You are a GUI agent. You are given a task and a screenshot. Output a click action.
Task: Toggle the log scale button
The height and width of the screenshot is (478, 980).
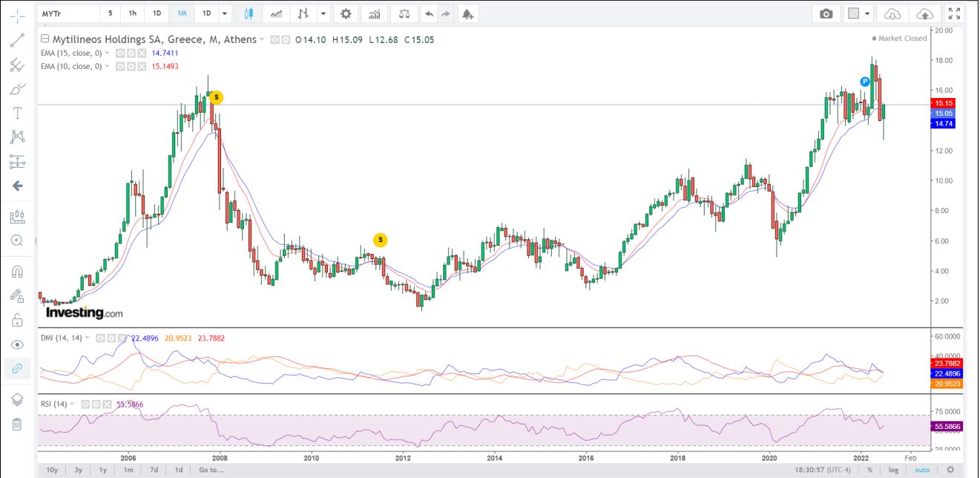[894, 470]
